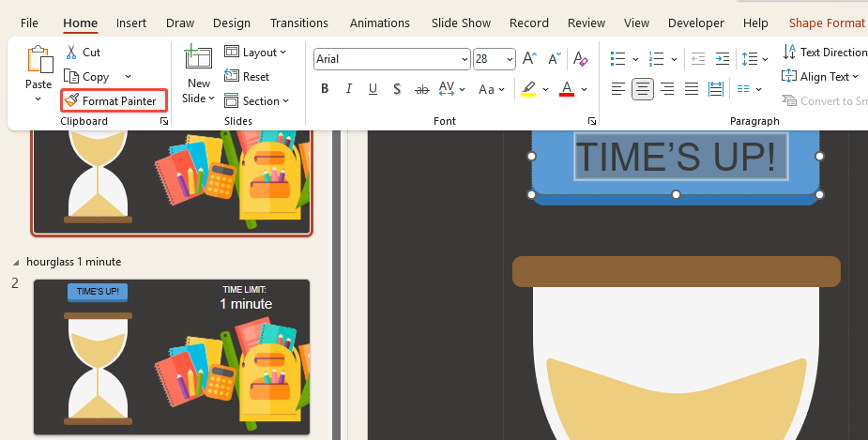
Task: Click the bullets dropdown arrow
Action: pos(635,59)
